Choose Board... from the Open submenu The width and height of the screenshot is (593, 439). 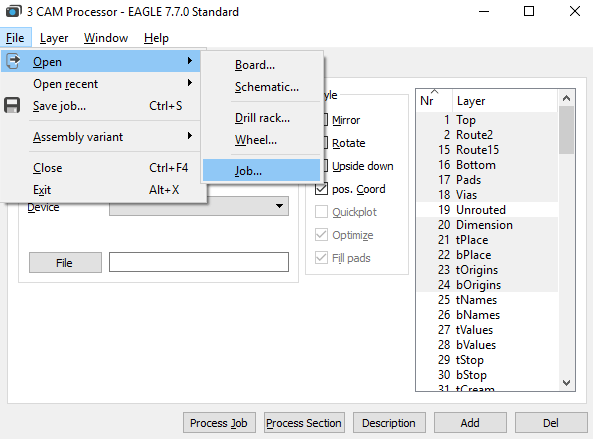pyautogui.click(x=261, y=65)
